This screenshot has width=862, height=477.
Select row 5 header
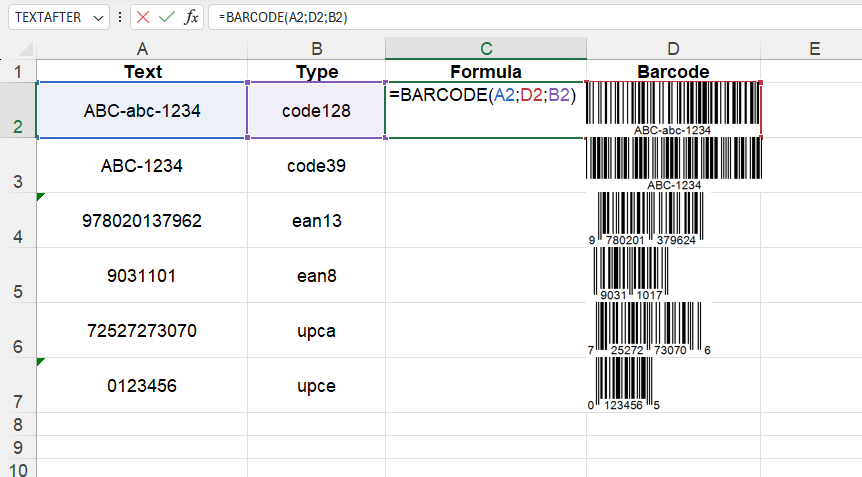(18, 275)
